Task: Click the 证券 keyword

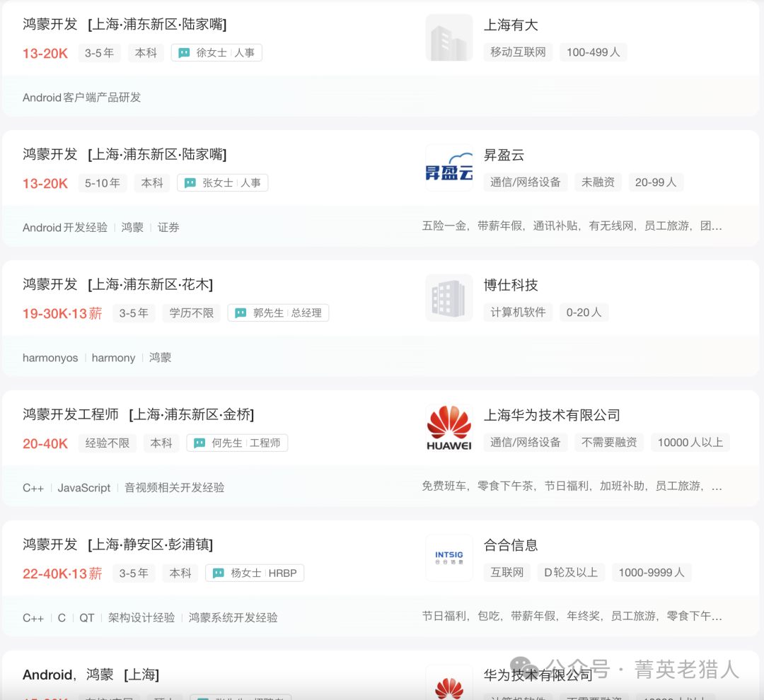Action: [168, 228]
